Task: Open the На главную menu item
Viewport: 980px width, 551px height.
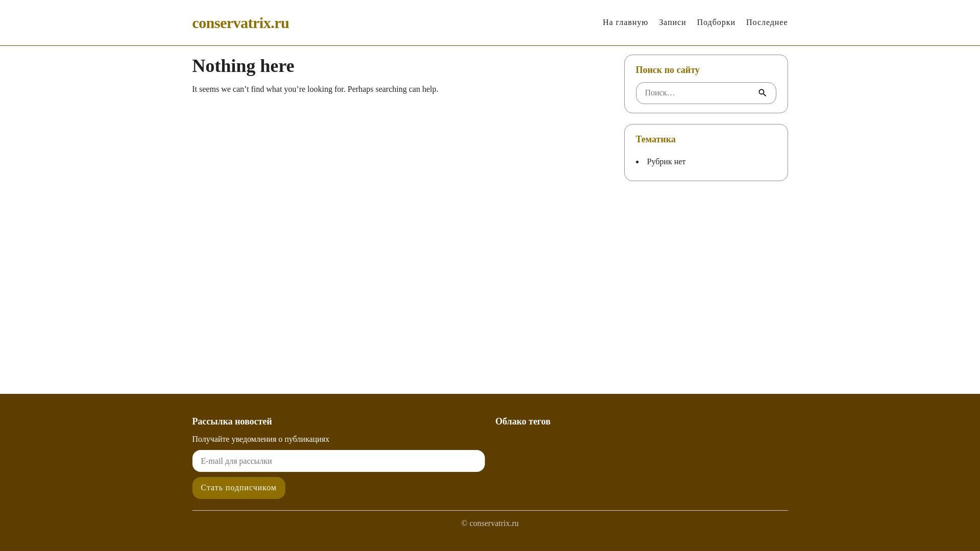Action: pos(625,22)
